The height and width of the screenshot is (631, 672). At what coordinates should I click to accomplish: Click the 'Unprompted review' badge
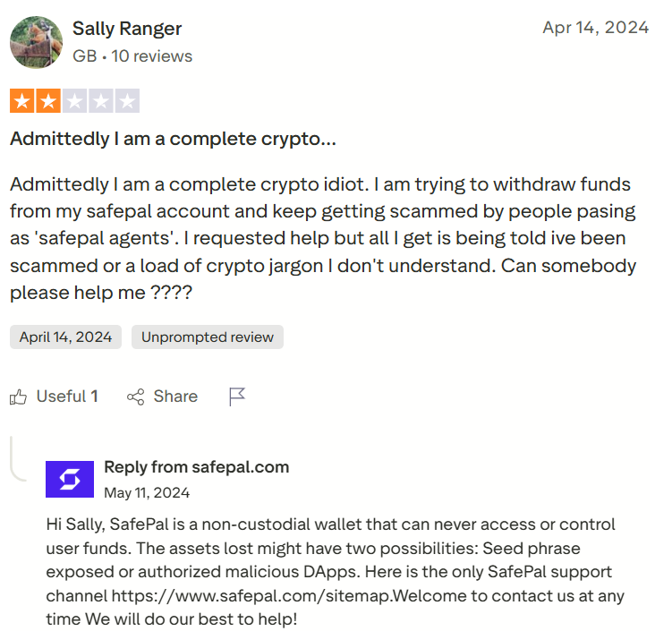pyautogui.click(x=208, y=337)
